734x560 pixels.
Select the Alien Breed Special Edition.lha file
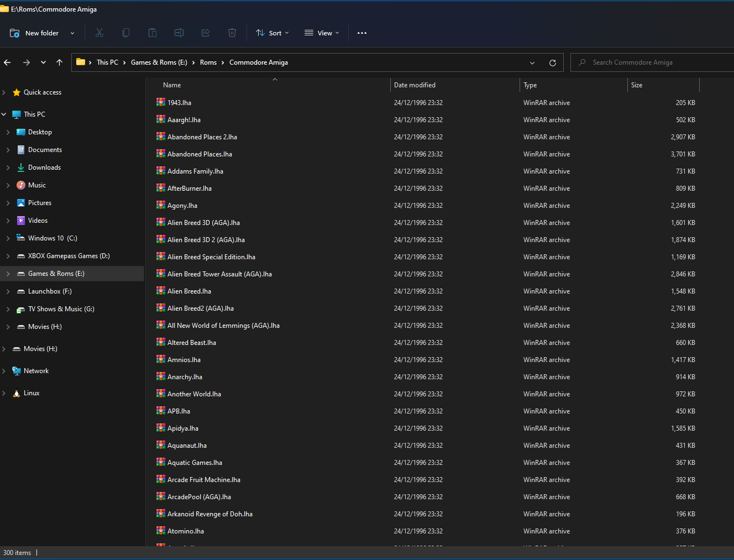click(211, 257)
